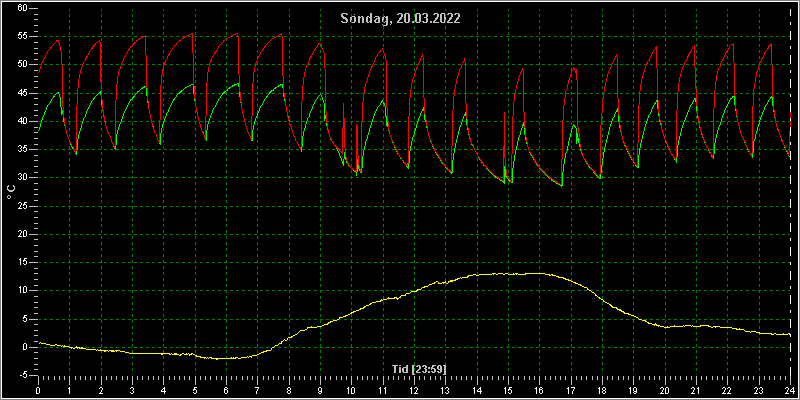Click the yellow curve peak near hour 16
800x400 pixels.
pos(539,273)
